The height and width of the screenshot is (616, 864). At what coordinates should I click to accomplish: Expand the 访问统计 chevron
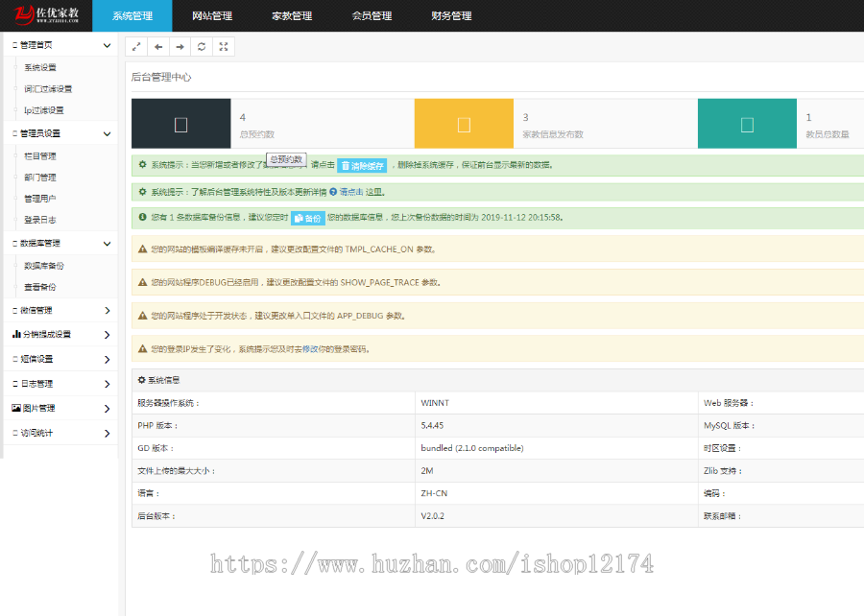pyautogui.click(x=108, y=434)
